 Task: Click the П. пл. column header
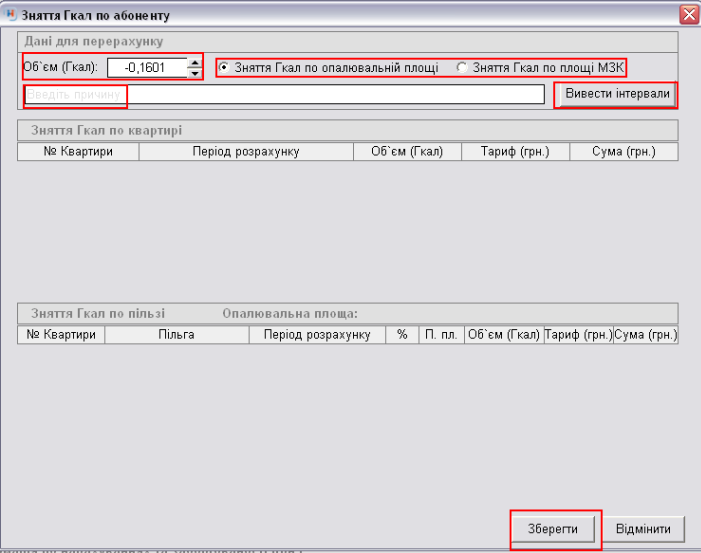(440, 335)
